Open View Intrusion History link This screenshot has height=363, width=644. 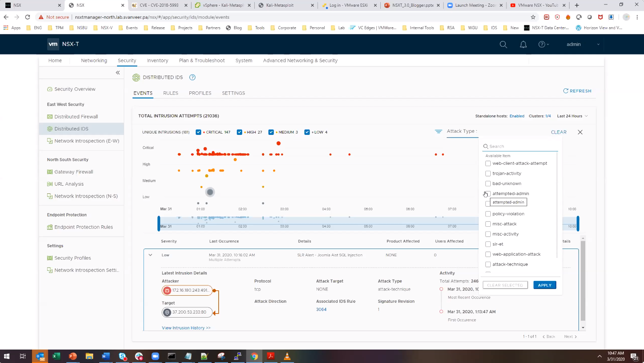click(186, 328)
